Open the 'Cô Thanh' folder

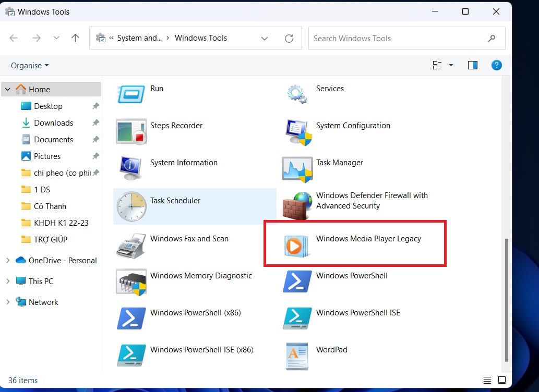point(50,206)
